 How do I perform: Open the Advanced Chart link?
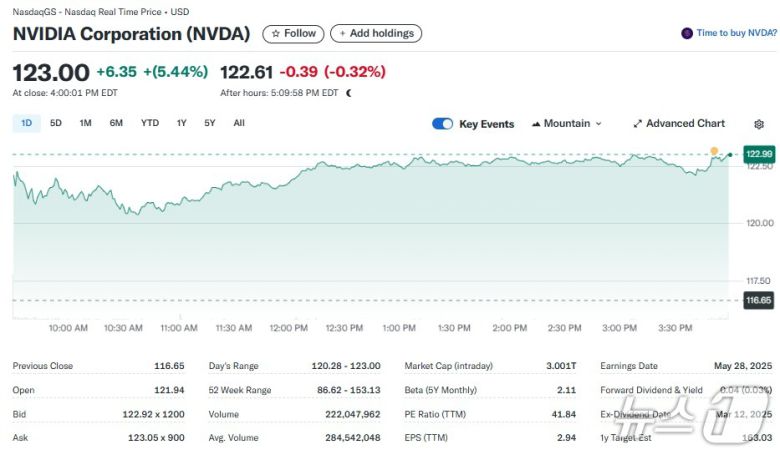coord(685,124)
